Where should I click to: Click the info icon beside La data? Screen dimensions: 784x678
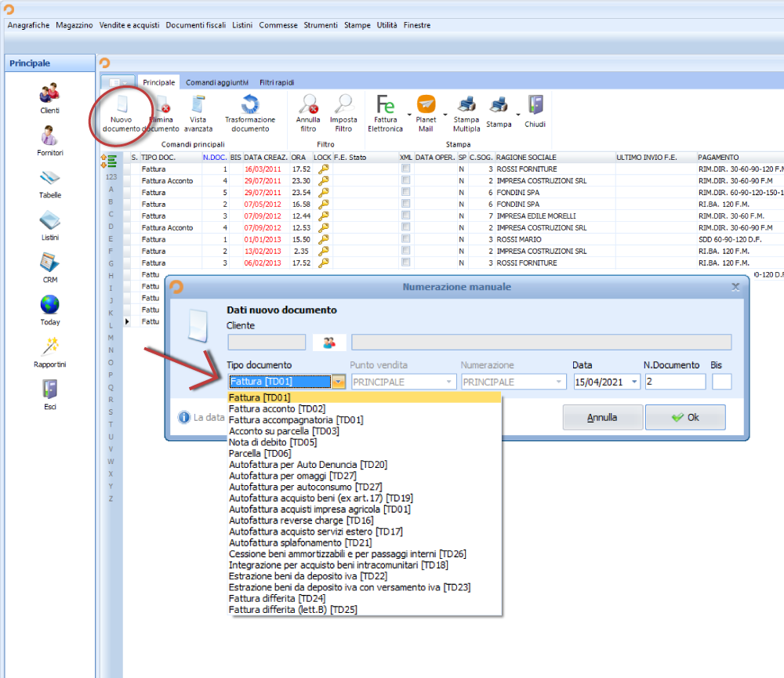coord(184,417)
